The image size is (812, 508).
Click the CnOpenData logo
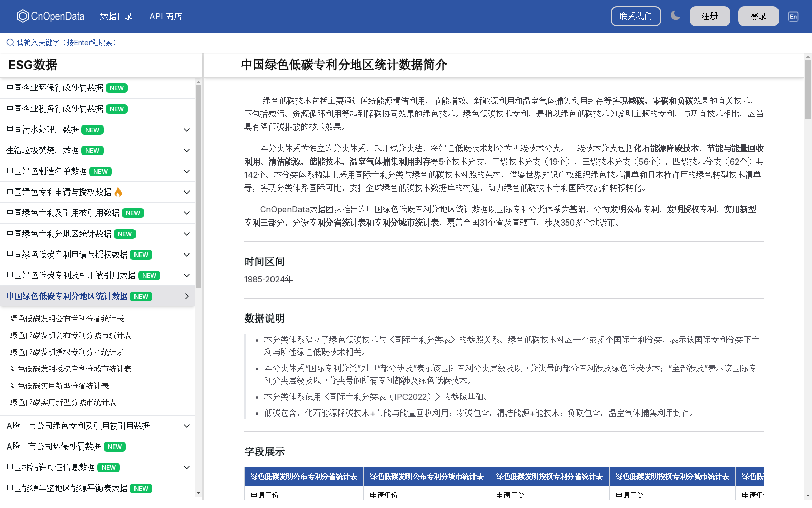pos(50,16)
